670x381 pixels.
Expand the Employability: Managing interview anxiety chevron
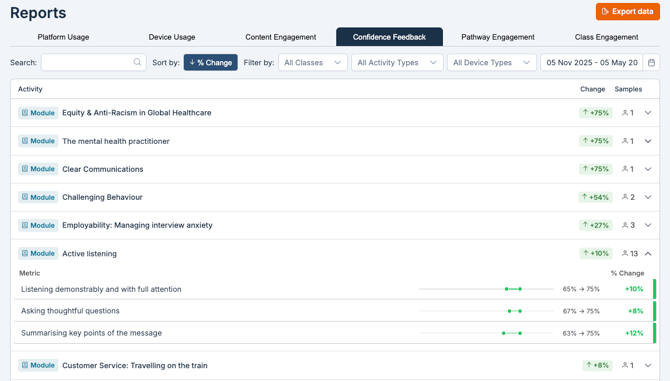tap(648, 225)
